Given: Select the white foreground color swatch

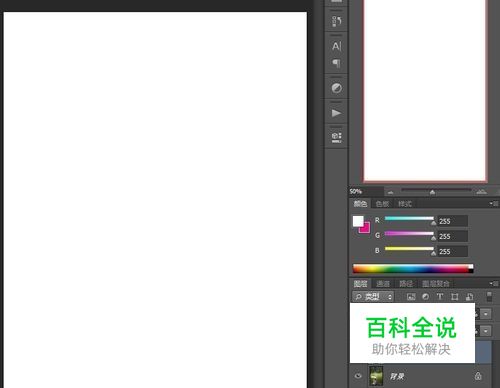Looking at the screenshot, I should coord(358,221).
